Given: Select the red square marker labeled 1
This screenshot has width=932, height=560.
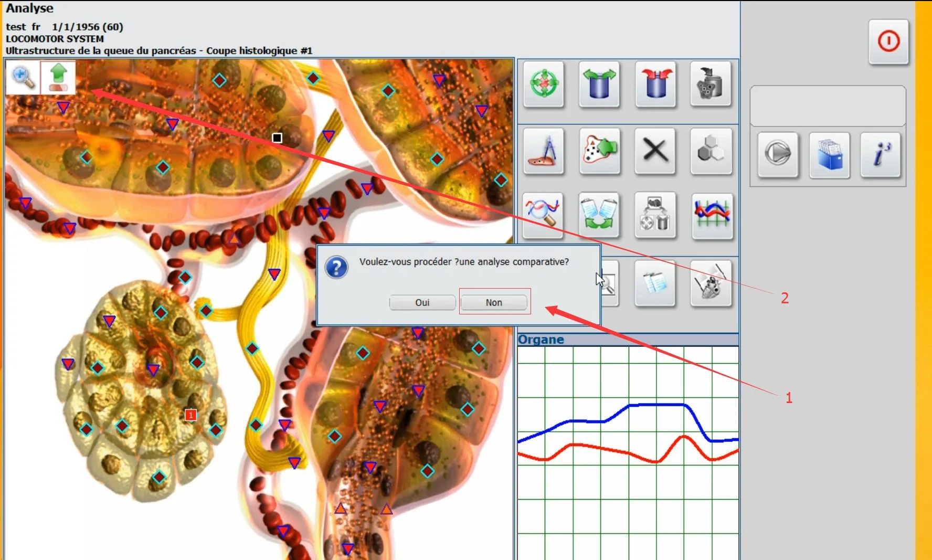Looking at the screenshot, I should click(x=190, y=415).
